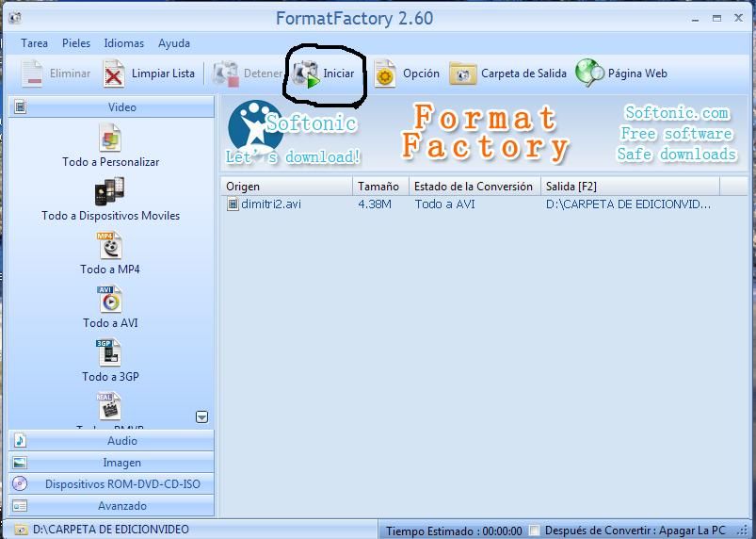Open the Página Web globe icon
Screen dimensions: 756x539
pos(589,73)
